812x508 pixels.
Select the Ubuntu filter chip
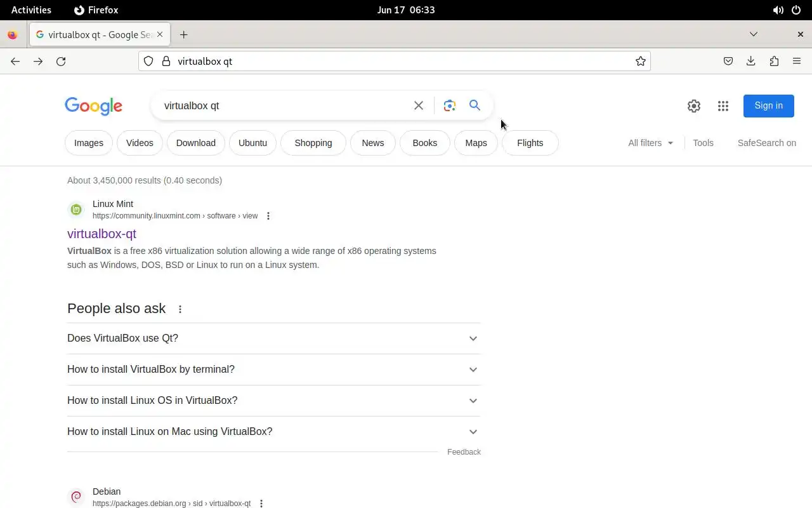click(252, 143)
